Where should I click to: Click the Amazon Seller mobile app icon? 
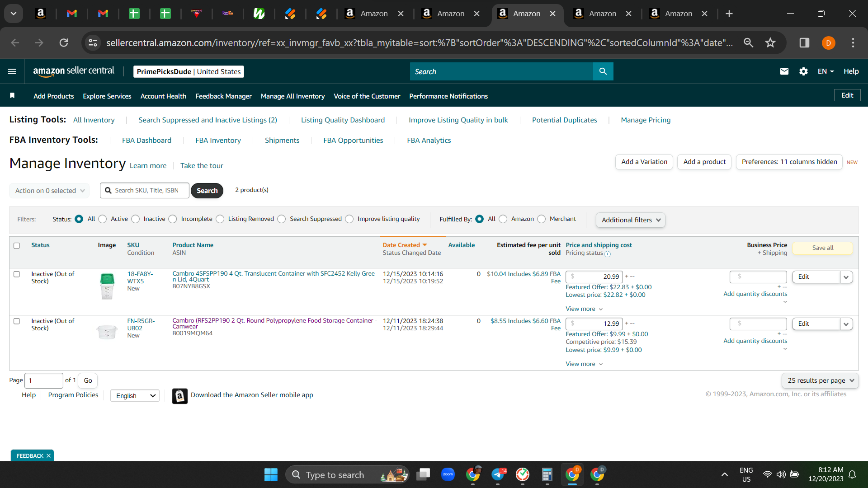(x=179, y=396)
